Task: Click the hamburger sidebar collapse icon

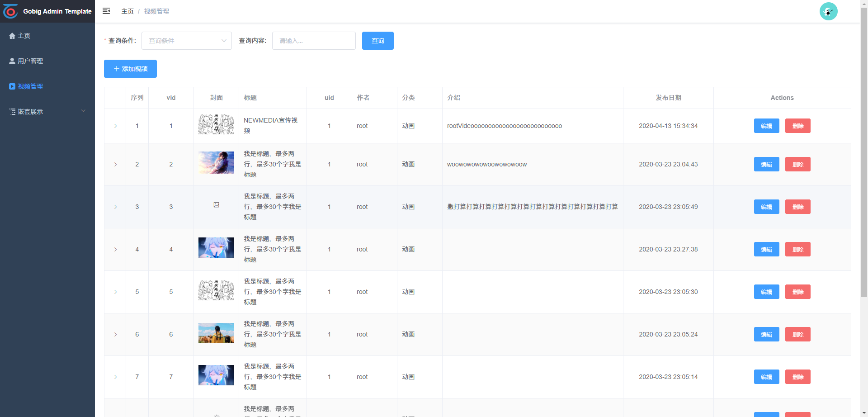Action: (106, 11)
